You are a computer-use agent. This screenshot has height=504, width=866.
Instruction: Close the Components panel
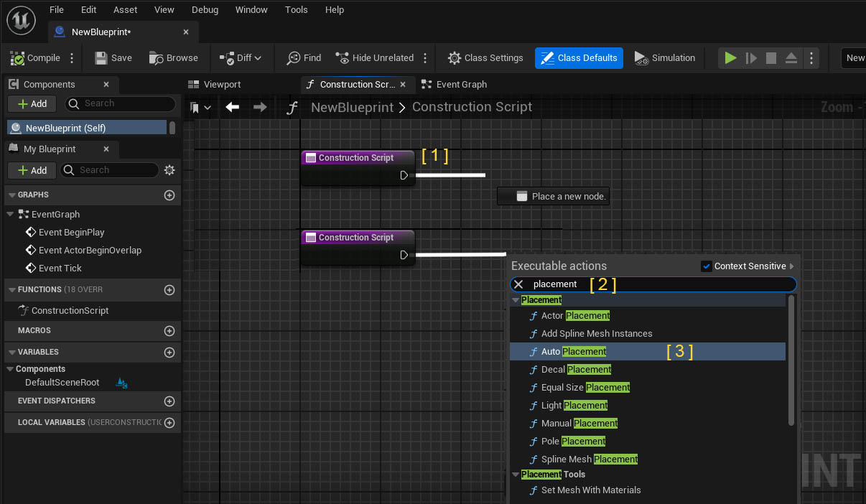click(106, 84)
